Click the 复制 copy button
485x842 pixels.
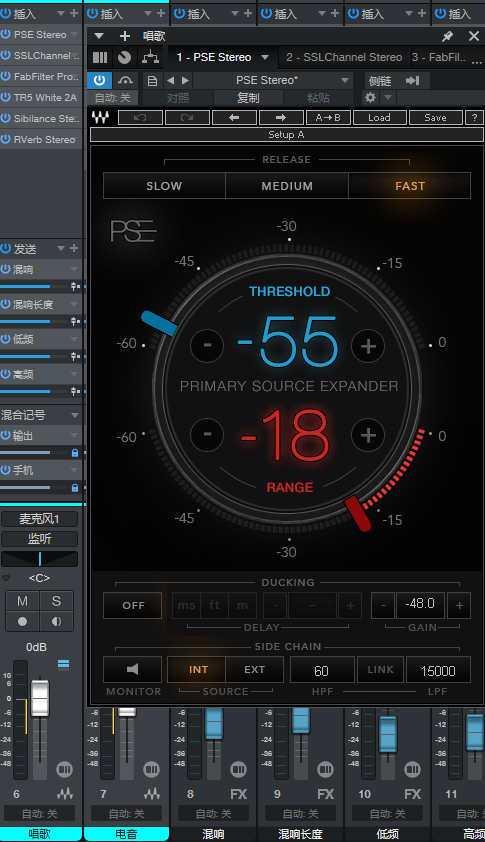tap(248, 98)
